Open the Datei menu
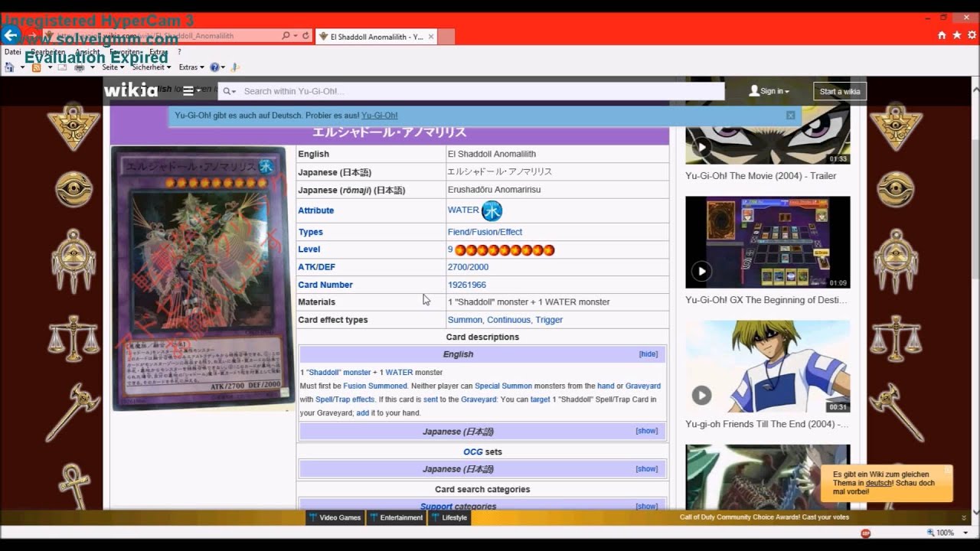 (x=13, y=52)
